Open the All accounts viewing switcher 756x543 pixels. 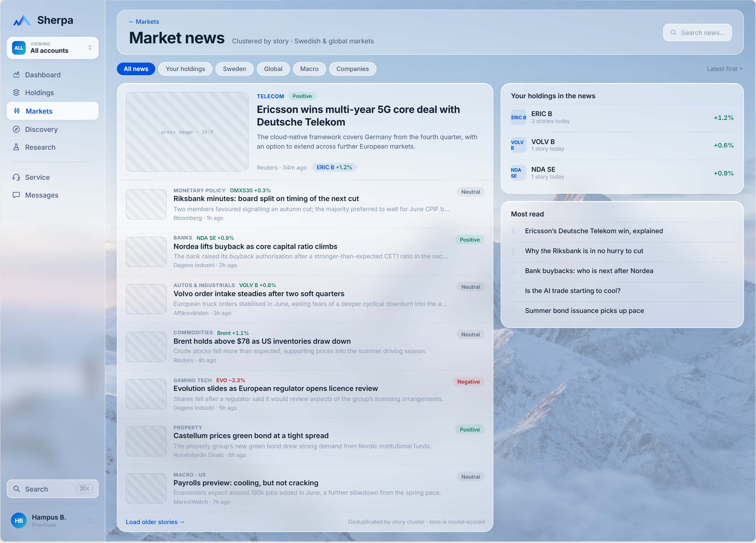52,48
